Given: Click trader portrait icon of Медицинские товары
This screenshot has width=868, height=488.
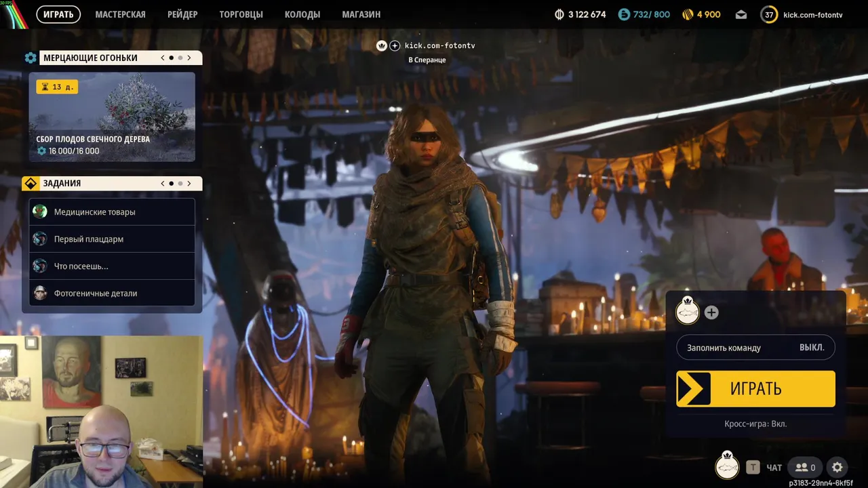Looking at the screenshot, I should 40,211.
